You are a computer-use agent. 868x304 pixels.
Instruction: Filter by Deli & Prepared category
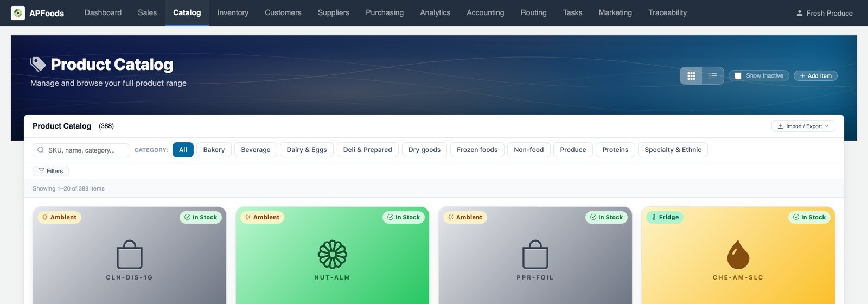tap(368, 150)
